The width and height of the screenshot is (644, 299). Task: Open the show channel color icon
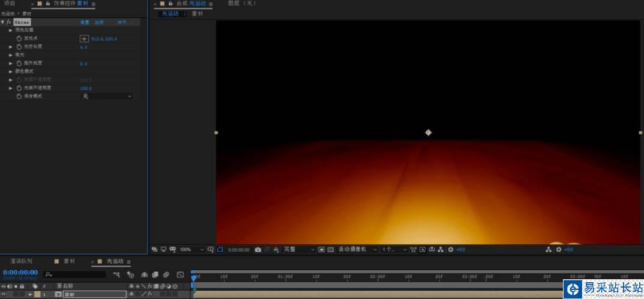click(276, 249)
